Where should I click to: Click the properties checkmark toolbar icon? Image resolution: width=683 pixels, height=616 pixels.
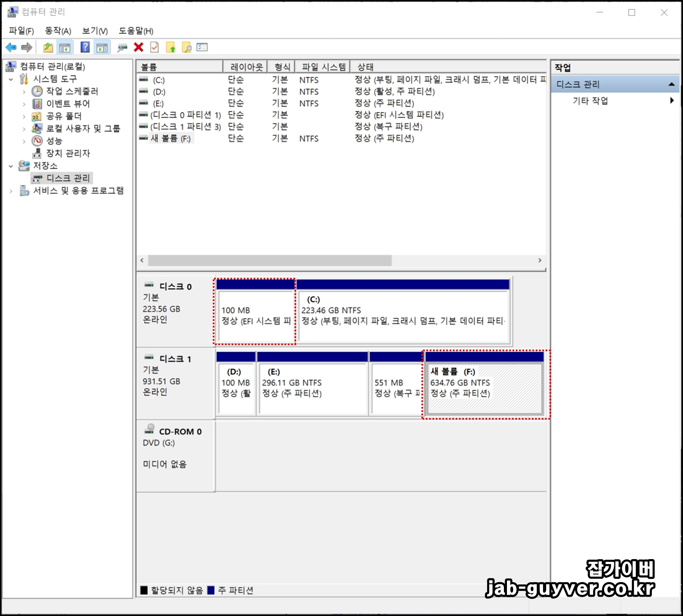154,47
